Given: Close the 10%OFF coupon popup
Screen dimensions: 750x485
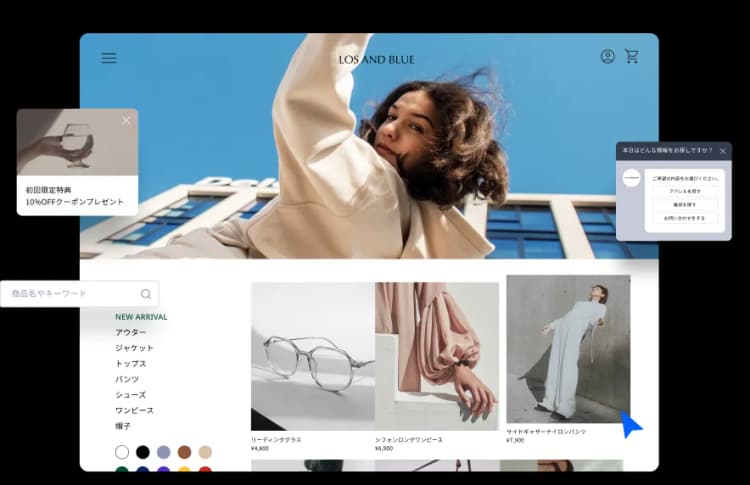Looking at the screenshot, I should pyautogui.click(x=126, y=121).
